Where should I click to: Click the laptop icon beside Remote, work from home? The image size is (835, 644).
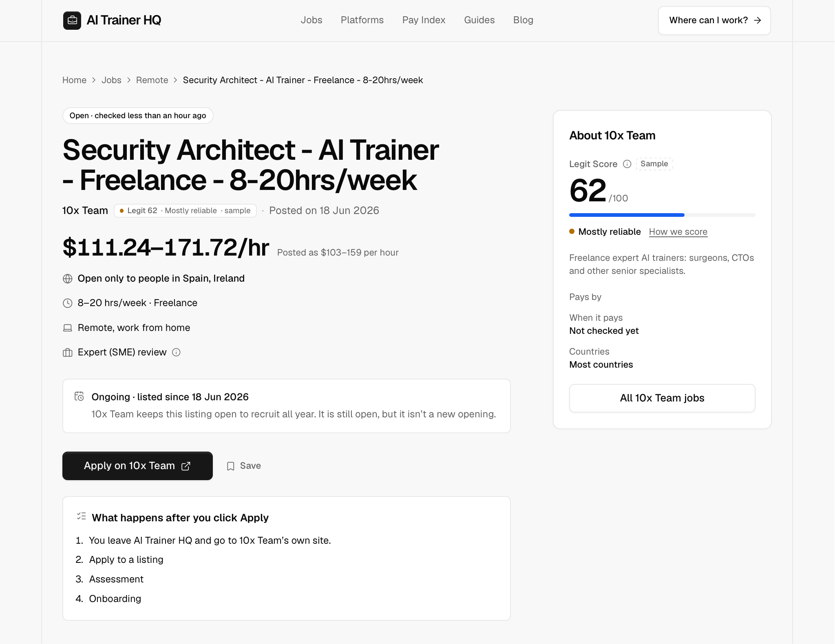pyautogui.click(x=68, y=328)
